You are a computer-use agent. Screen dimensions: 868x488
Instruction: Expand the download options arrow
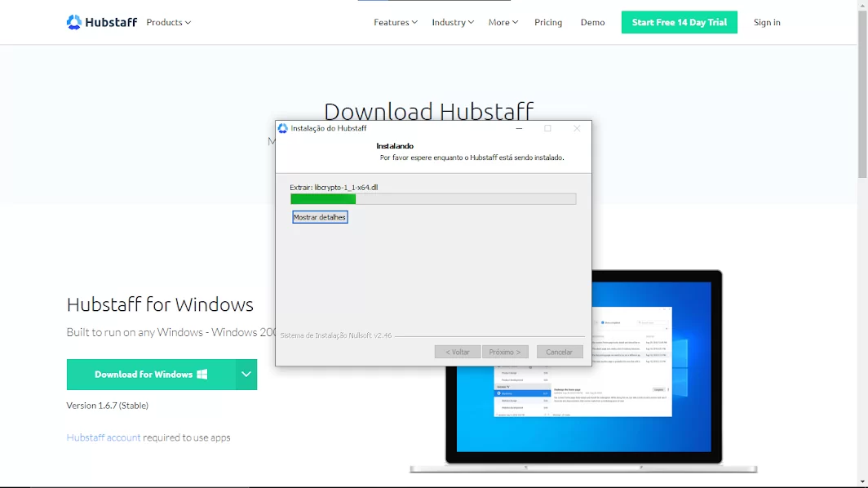(246, 375)
